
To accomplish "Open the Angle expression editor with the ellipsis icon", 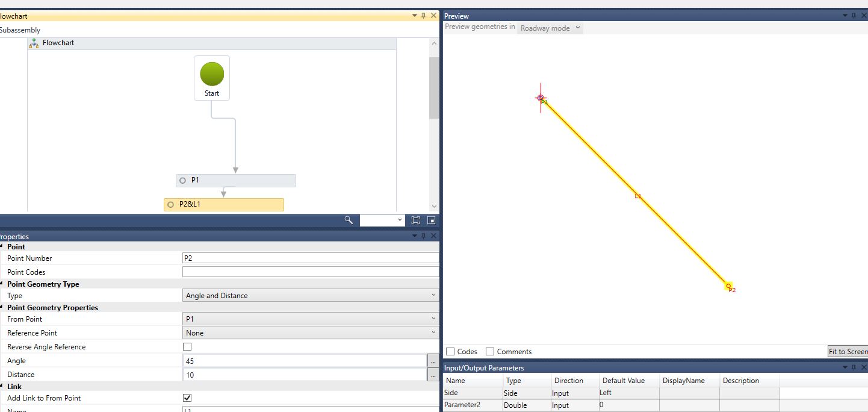I will tap(433, 360).
